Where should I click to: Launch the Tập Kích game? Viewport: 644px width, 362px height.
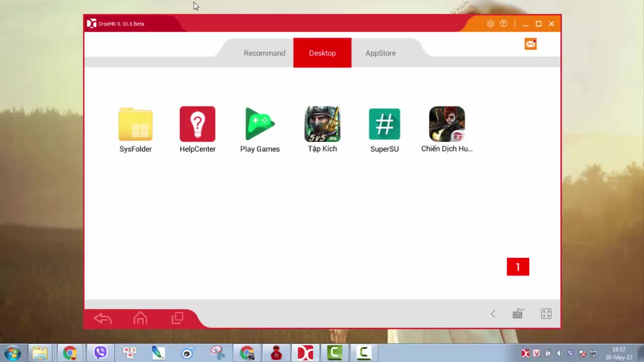[x=323, y=129]
